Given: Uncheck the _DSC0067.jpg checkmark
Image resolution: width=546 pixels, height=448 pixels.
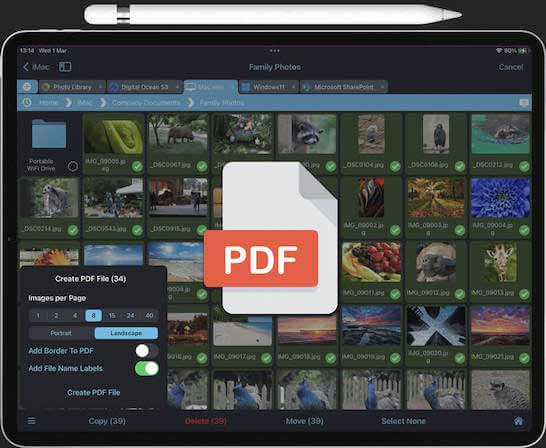Looking at the screenshot, I should point(202,166).
